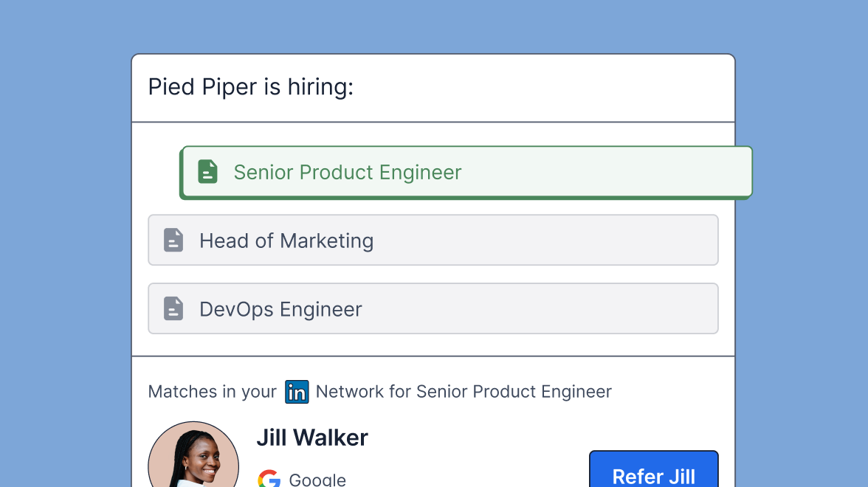
Task: Select the Head of Marketing job title text
Action: 286,241
